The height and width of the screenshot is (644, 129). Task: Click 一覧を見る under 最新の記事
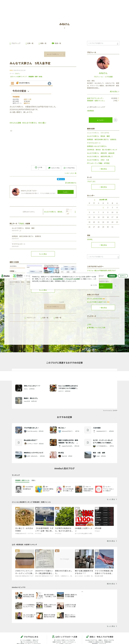(x=103, y=169)
